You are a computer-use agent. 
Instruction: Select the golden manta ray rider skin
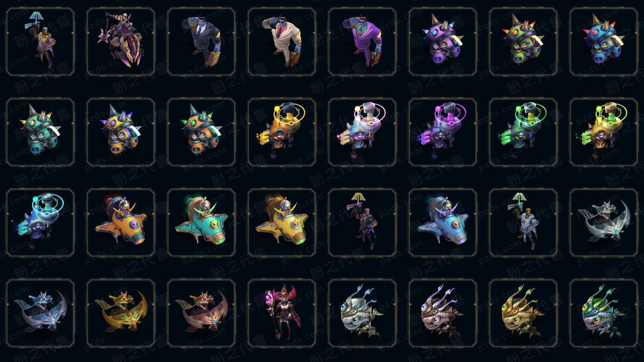(x=120, y=313)
